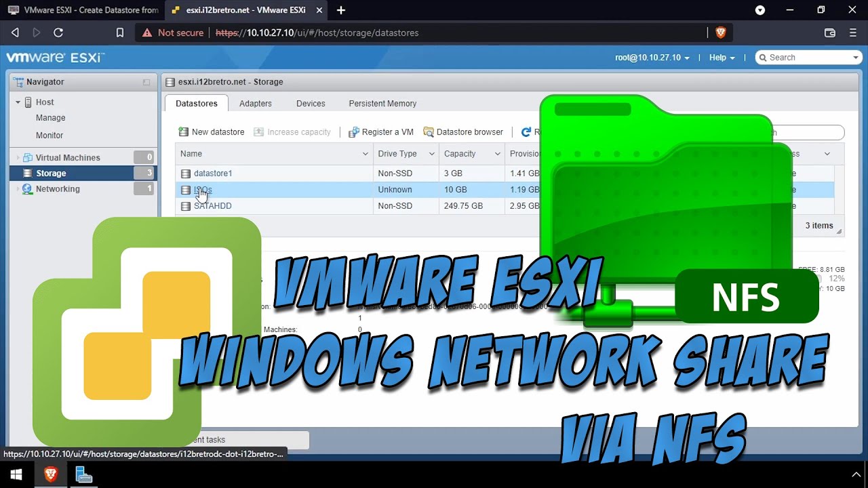Click the Networking globe icon

(28, 189)
